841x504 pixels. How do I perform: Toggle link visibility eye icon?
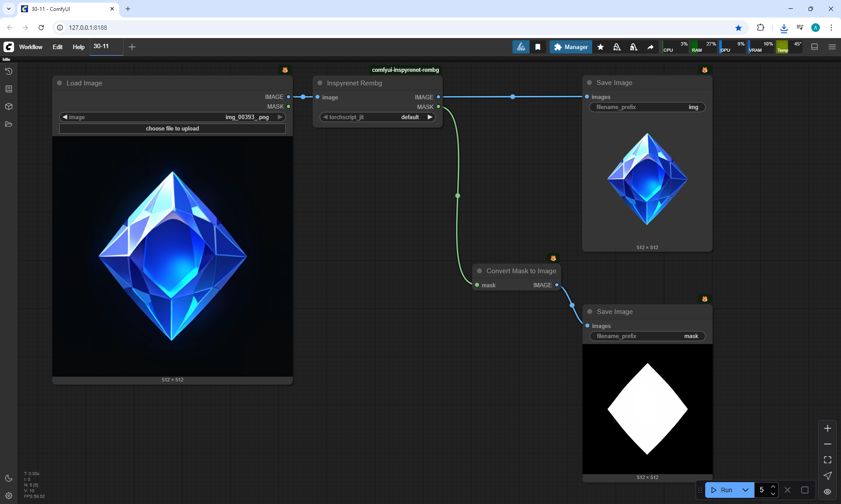pos(827,492)
